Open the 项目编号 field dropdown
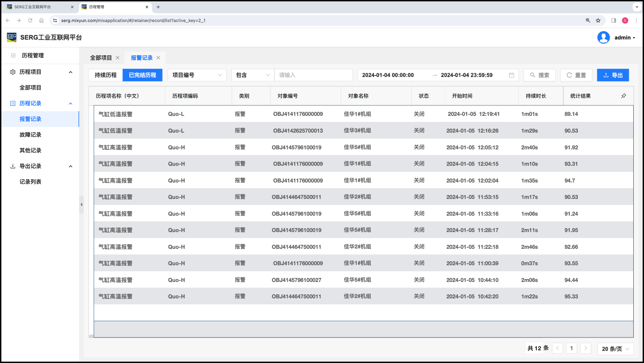This screenshot has height=363, width=644. tap(197, 75)
